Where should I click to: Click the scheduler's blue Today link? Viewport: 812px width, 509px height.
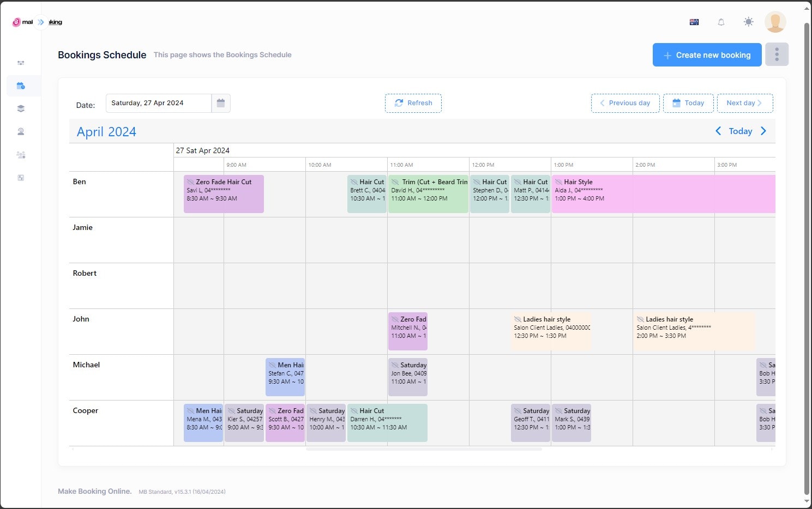(740, 131)
